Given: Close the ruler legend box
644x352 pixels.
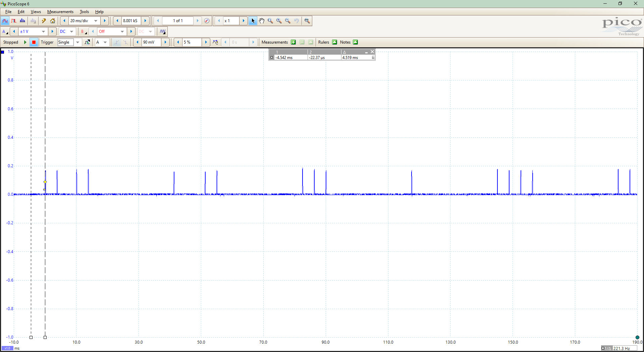Looking at the screenshot, I should 372,52.
